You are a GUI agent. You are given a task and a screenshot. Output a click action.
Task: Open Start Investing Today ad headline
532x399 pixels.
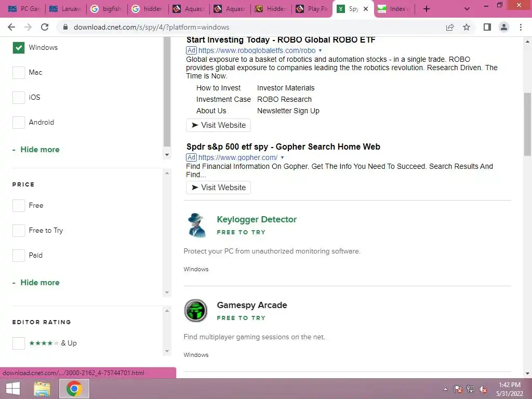click(281, 39)
